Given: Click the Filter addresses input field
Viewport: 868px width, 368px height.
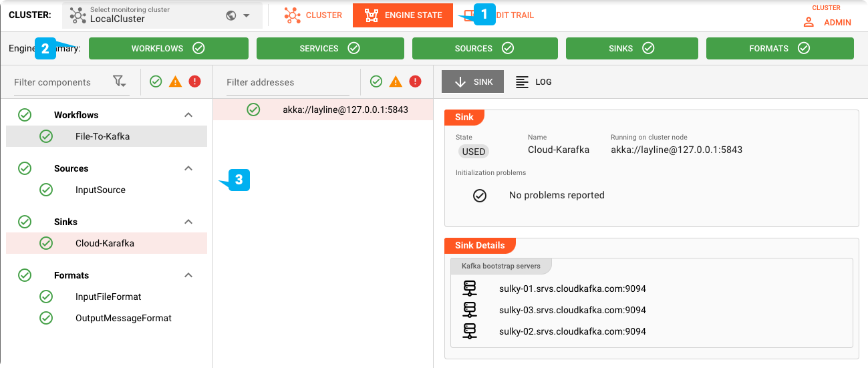Looking at the screenshot, I should [287, 82].
